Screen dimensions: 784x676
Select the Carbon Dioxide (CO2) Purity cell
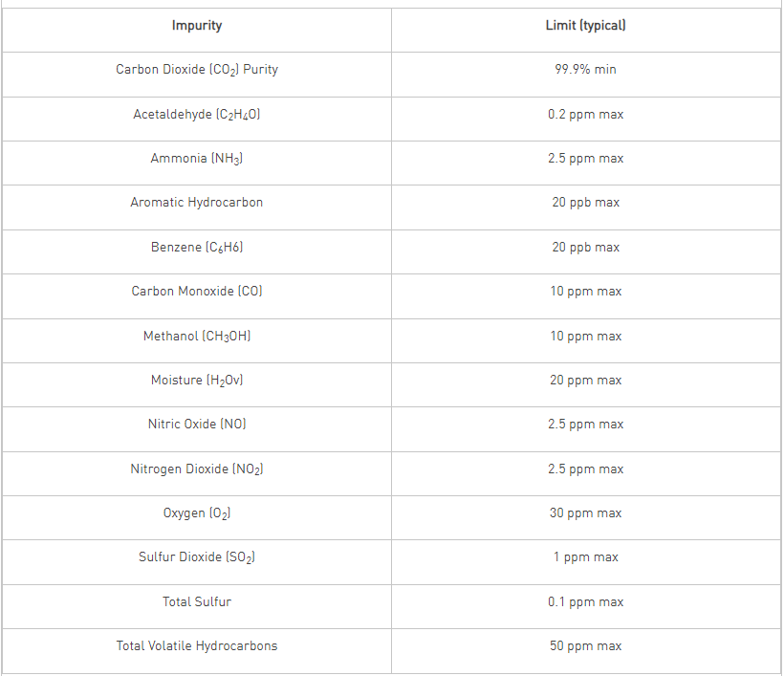click(197, 70)
